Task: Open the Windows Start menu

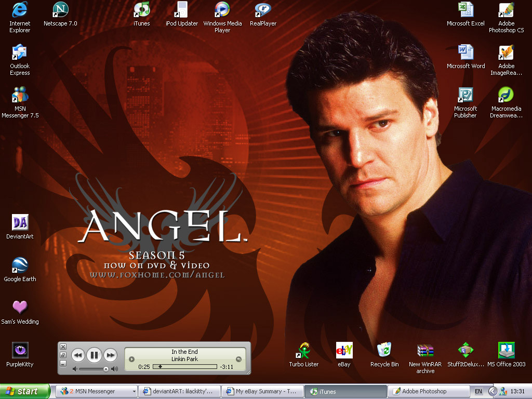Action: point(24,391)
